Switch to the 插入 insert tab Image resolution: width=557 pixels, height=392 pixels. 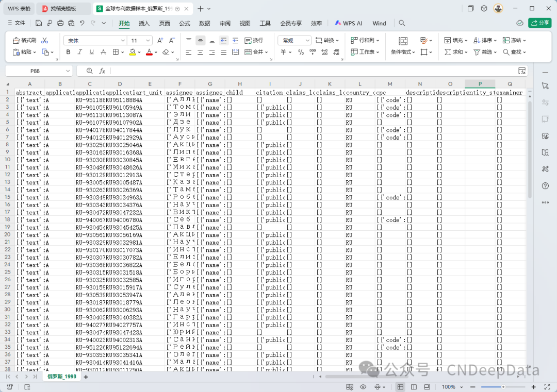click(144, 23)
